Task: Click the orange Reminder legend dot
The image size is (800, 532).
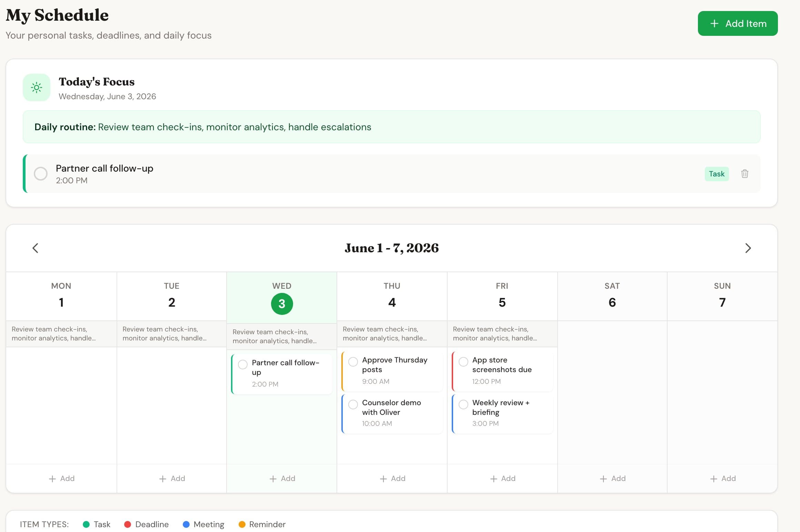Action: [242, 524]
